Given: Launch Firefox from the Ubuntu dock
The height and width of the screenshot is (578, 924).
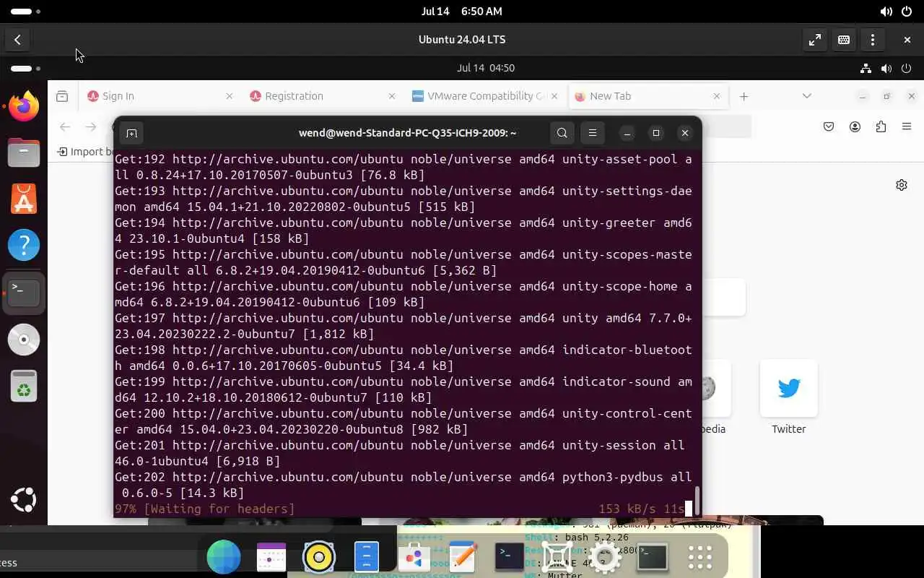Looking at the screenshot, I should pyautogui.click(x=24, y=106).
